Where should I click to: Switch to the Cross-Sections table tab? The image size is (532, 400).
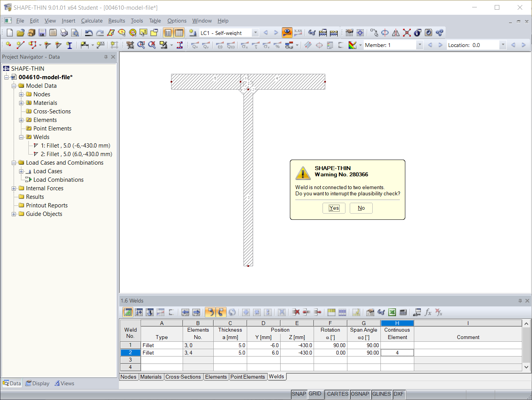point(183,377)
